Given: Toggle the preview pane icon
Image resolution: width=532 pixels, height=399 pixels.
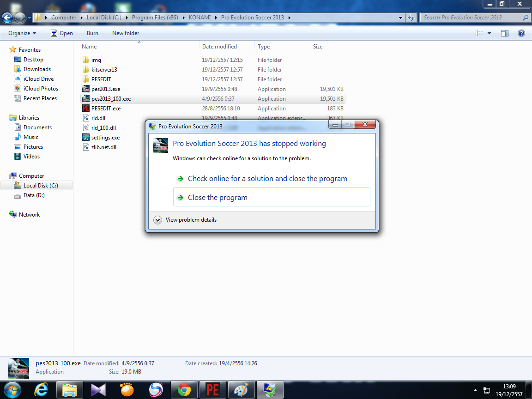Looking at the screenshot, I should click(x=504, y=33).
